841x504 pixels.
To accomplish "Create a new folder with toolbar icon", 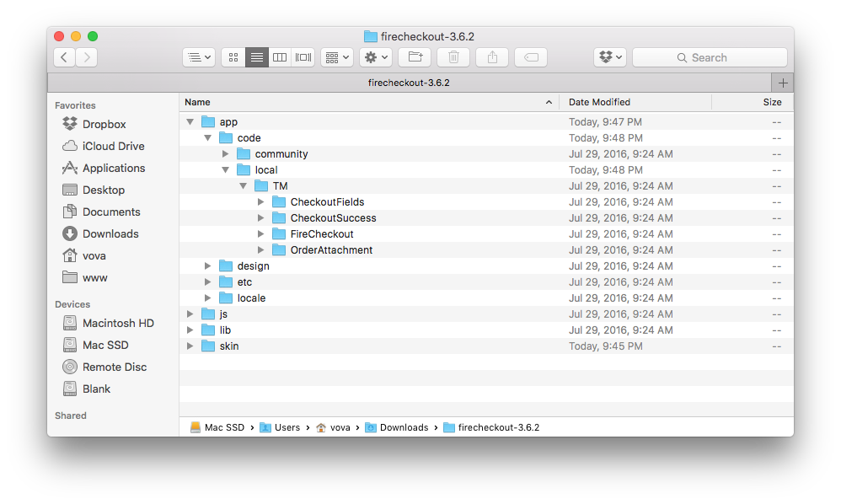I will pyautogui.click(x=415, y=57).
